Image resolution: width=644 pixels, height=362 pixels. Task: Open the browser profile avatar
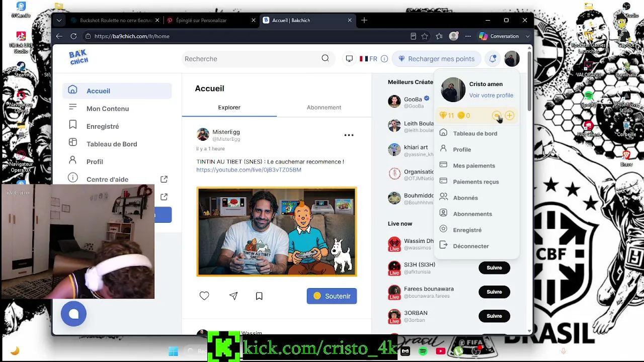pos(454,36)
